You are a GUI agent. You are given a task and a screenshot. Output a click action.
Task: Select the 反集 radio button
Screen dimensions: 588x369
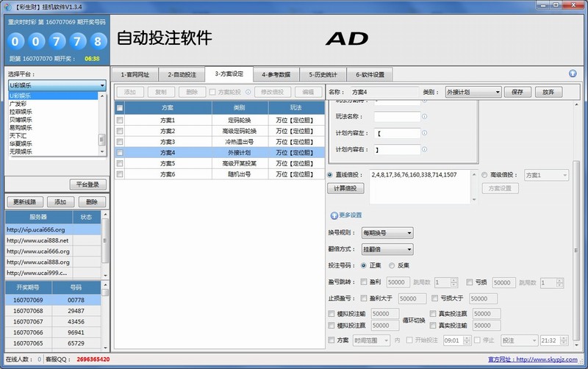(x=392, y=265)
